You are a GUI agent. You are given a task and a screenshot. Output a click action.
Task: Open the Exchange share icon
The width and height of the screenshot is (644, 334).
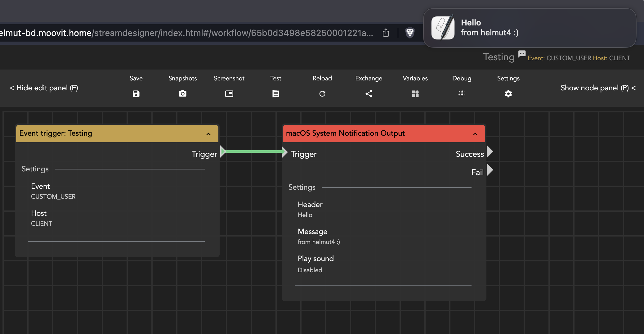(369, 94)
